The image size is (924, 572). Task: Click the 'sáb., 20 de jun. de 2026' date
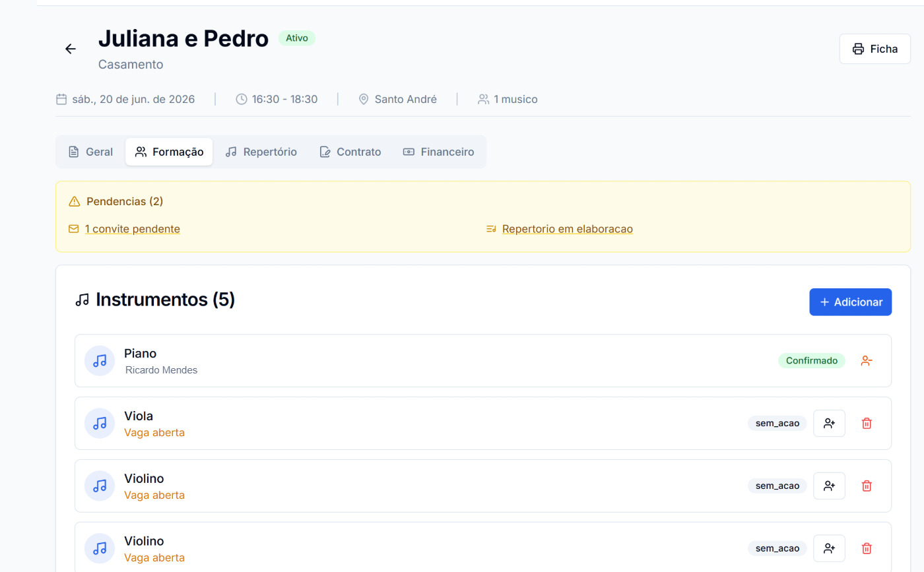point(133,100)
